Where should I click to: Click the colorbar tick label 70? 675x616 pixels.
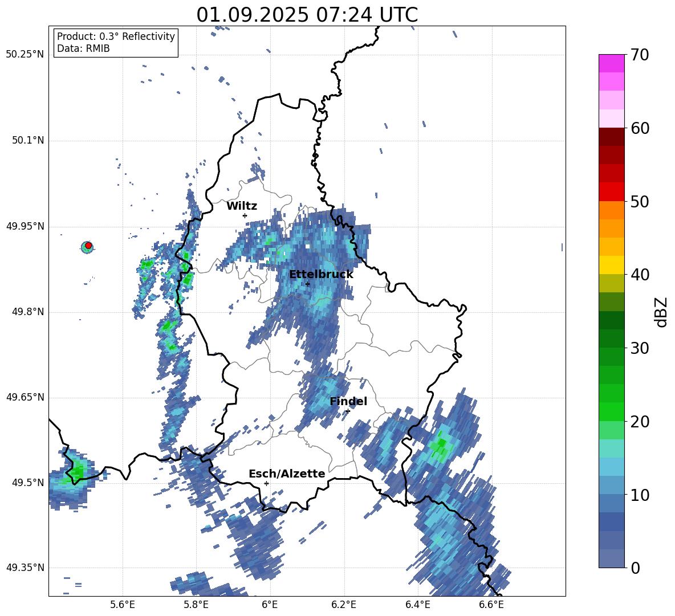pos(640,55)
